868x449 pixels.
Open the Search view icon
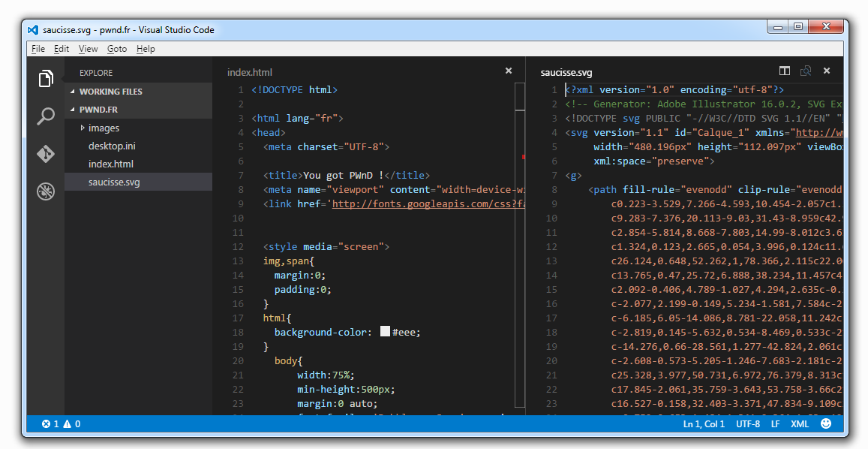click(x=46, y=116)
